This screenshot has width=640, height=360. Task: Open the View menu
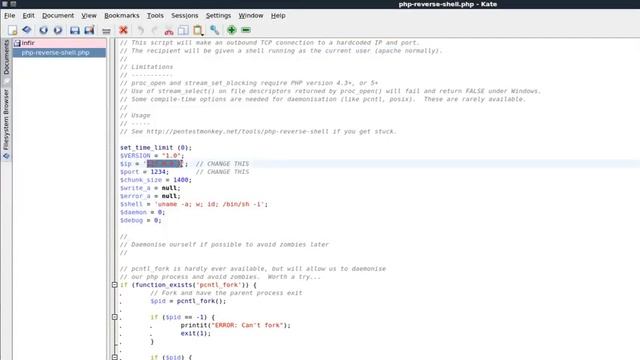89,16
